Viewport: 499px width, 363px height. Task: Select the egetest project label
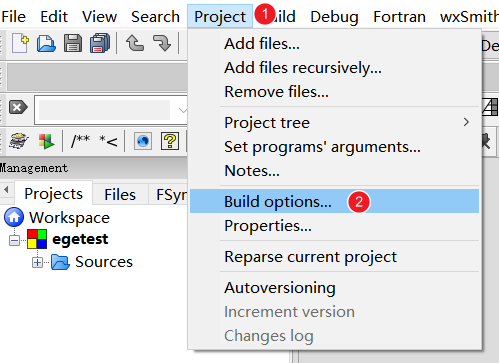pyautogui.click(x=80, y=239)
